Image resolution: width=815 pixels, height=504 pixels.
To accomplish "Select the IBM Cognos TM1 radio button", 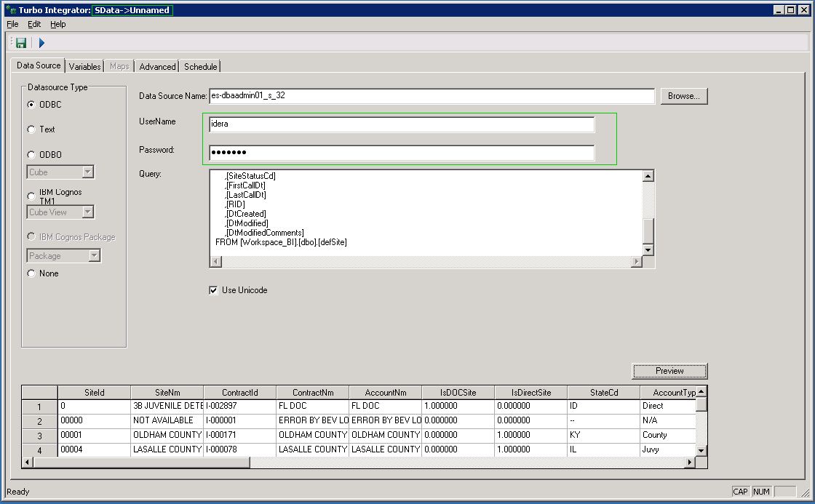I will coord(31,196).
